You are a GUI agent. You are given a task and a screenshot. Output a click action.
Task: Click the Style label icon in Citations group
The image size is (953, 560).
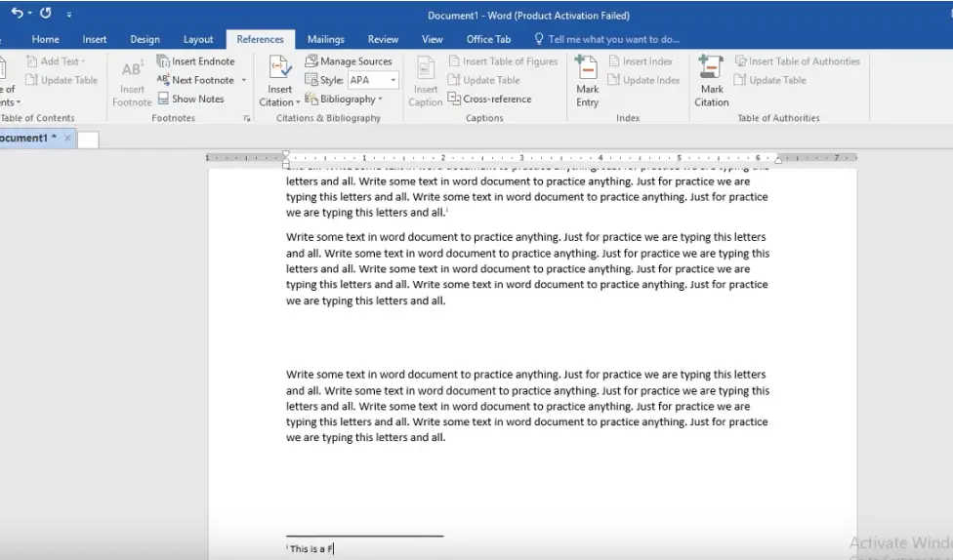(x=311, y=80)
